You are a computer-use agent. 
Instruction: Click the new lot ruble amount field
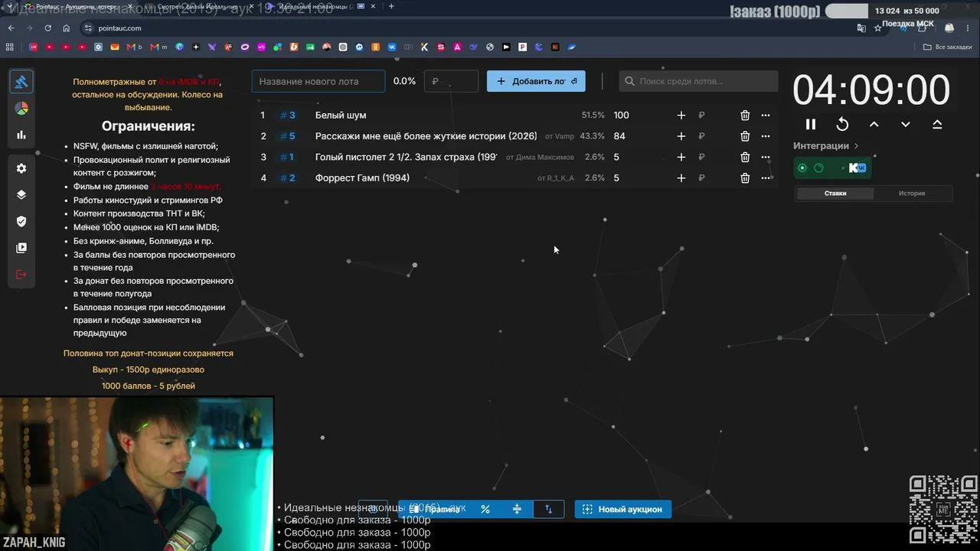tap(451, 81)
